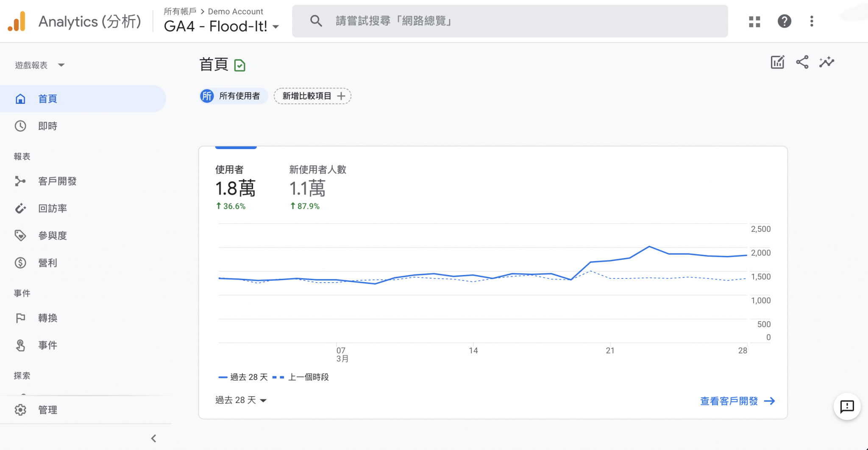Collapse the left sidebar with chevron arrow
This screenshot has width=868, height=450.
pos(154,438)
